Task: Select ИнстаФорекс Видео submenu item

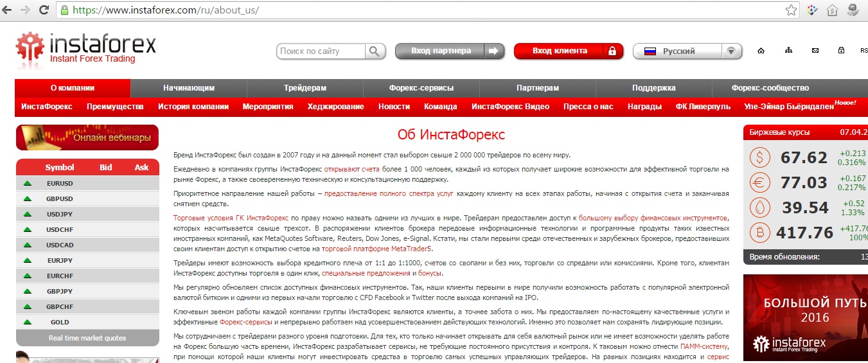Action: pos(510,107)
